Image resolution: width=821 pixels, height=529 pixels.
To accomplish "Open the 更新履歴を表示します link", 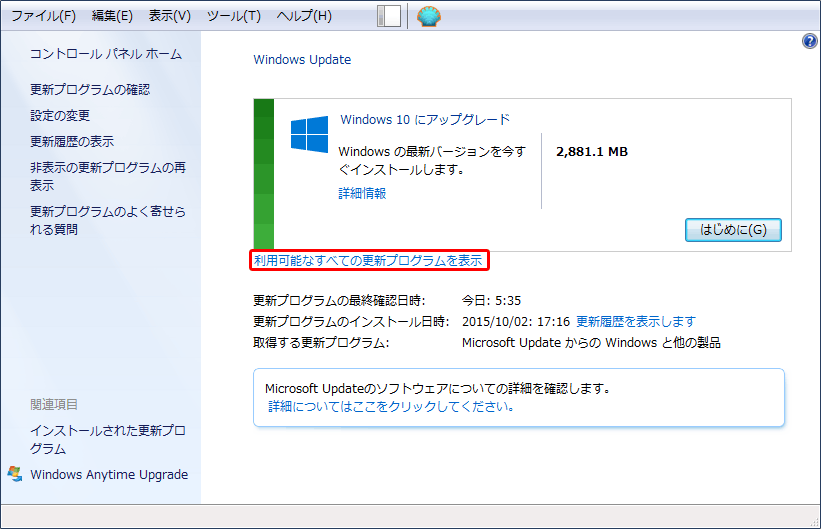I will pos(636,321).
